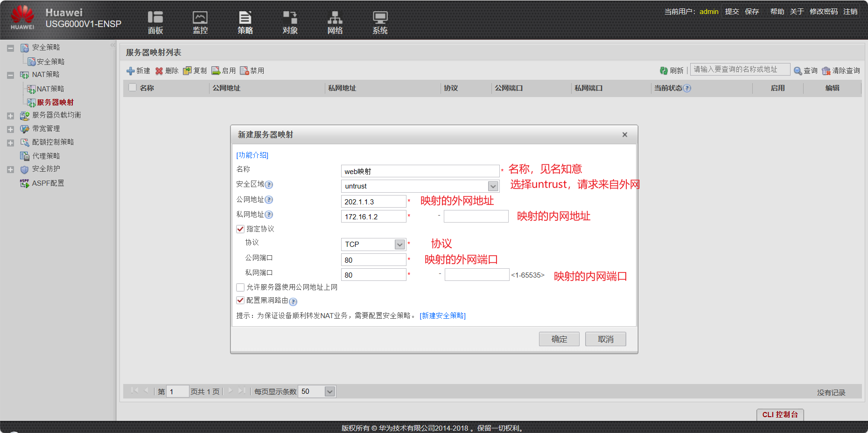Viewport: 868px width, 433px height.
Task: Select the 监控 monitoring icon
Action: [200, 22]
